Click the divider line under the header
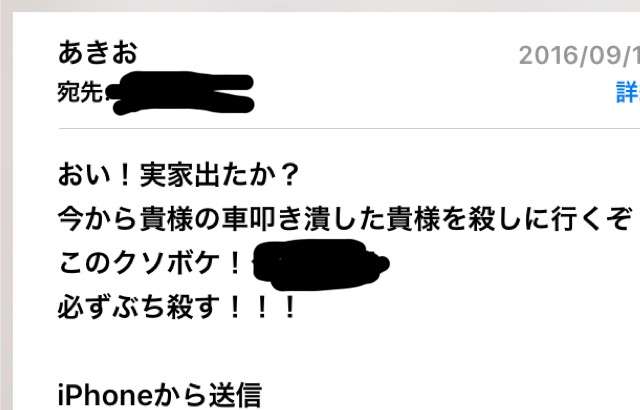 (x=349, y=129)
